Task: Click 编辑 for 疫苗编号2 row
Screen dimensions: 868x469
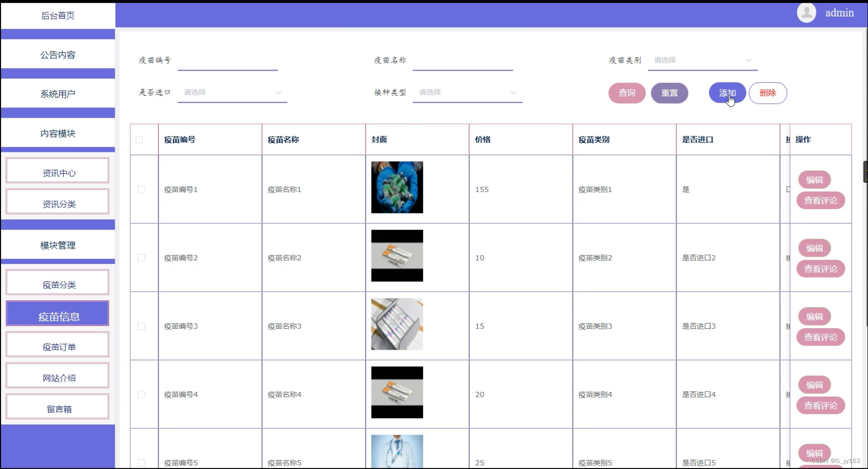Action: click(814, 248)
